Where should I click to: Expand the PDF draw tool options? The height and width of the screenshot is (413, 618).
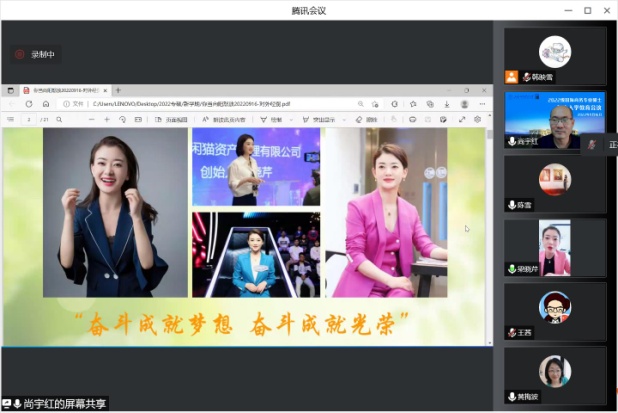tap(291, 119)
